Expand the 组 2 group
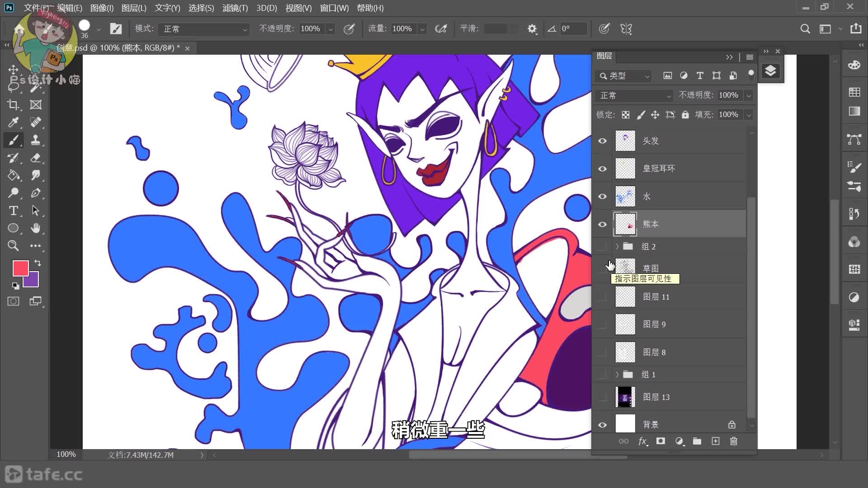868x488 pixels. [x=617, y=246]
